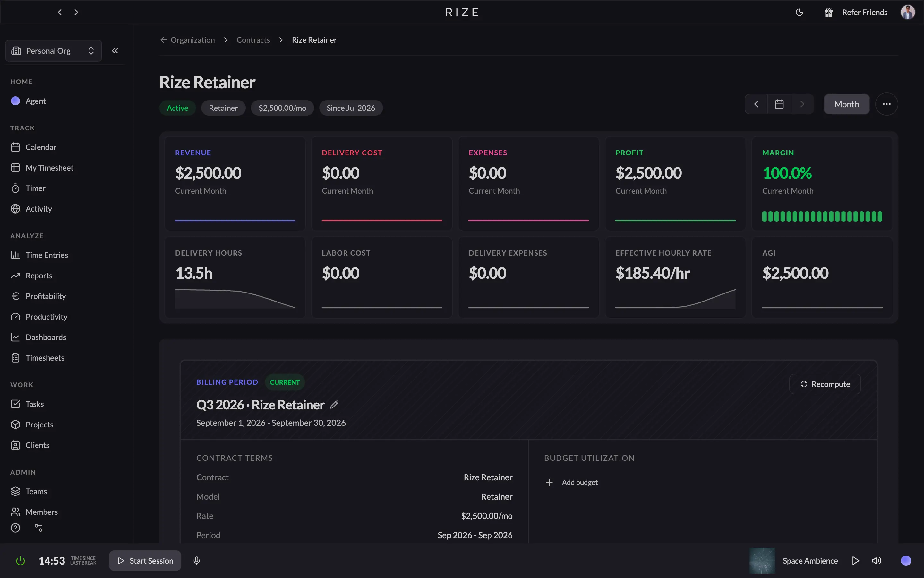The height and width of the screenshot is (578, 924).
Task: Go to previous month period
Action: tap(756, 104)
